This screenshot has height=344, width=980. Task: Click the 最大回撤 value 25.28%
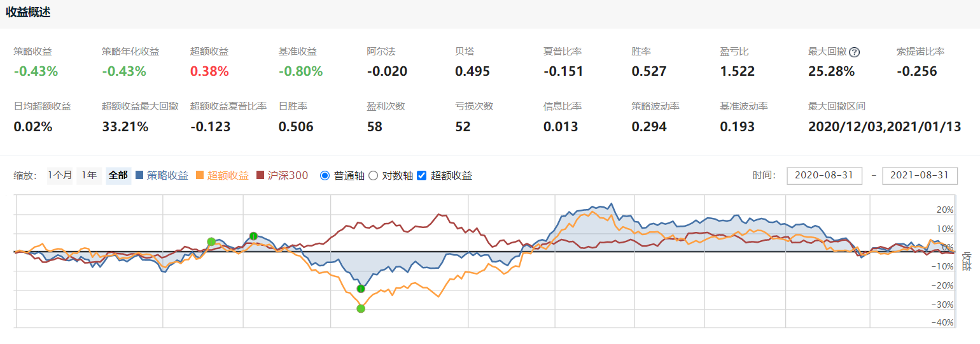tap(831, 71)
